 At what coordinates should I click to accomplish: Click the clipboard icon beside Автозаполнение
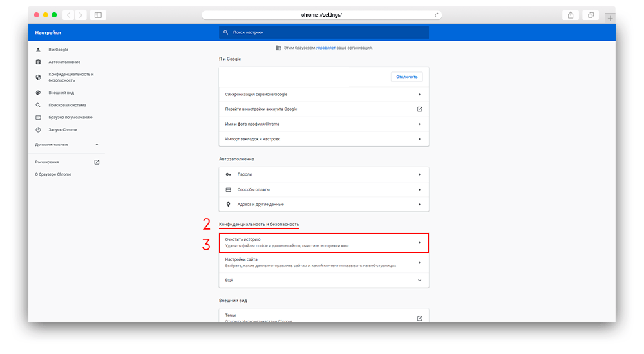pos(38,62)
